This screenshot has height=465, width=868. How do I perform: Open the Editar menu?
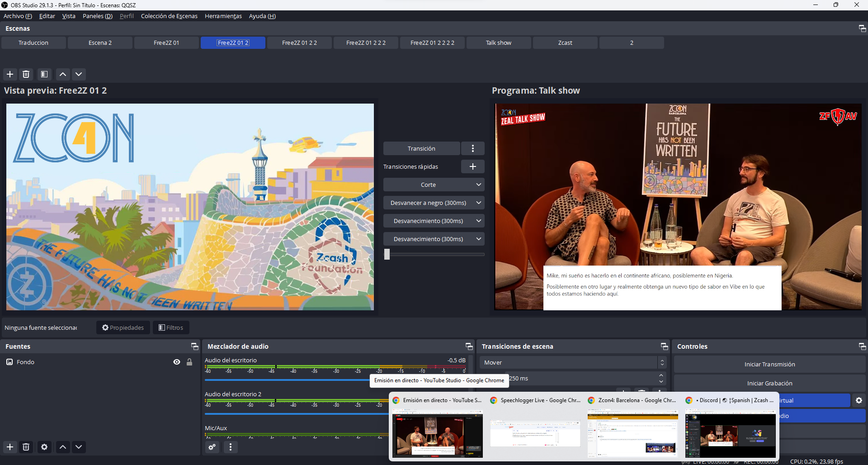click(x=47, y=16)
